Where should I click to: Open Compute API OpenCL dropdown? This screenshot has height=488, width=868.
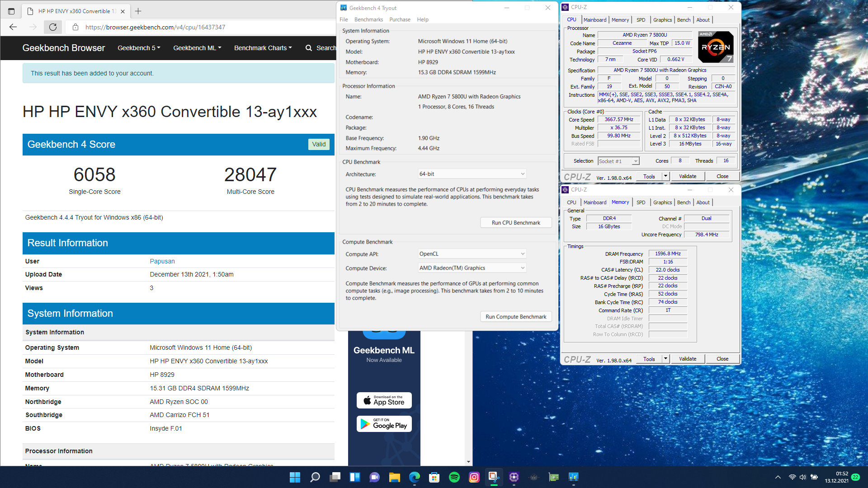tap(472, 254)
